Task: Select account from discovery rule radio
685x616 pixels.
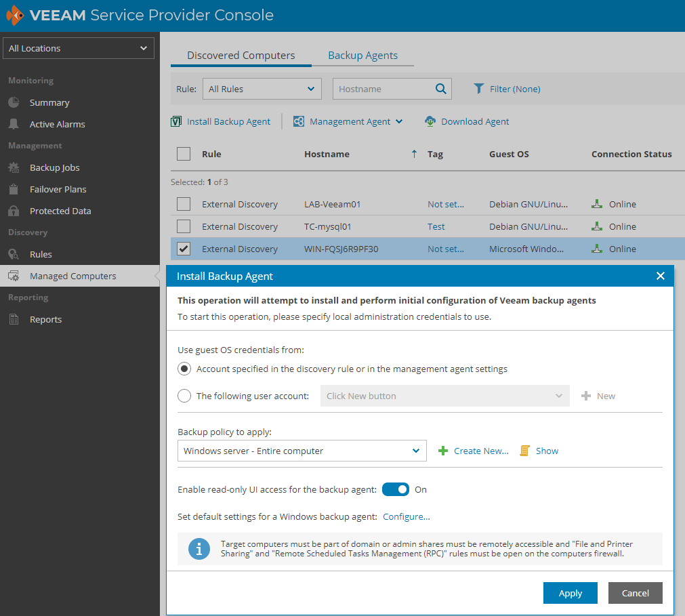Action: [x=184, y=369]
